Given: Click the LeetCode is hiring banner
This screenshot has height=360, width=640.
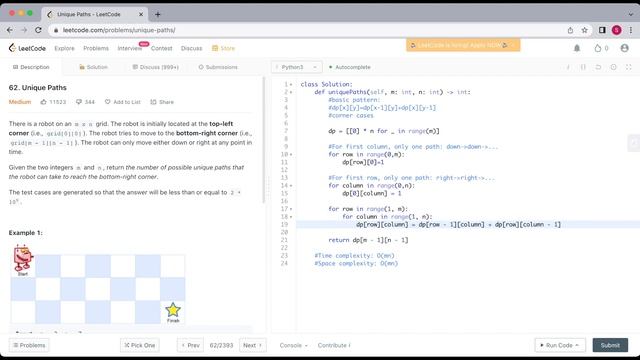Looking at the screenshot, I should pyautogui.click(x=463, y=45).
